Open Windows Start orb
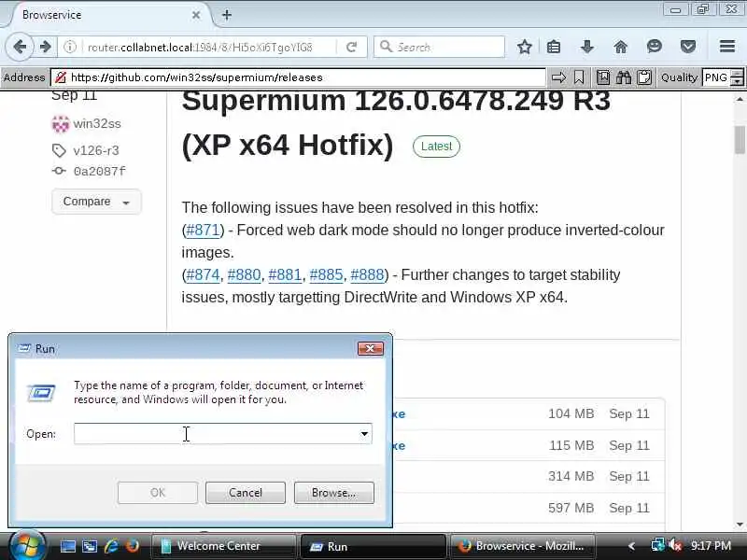 [x=27, y=546]
